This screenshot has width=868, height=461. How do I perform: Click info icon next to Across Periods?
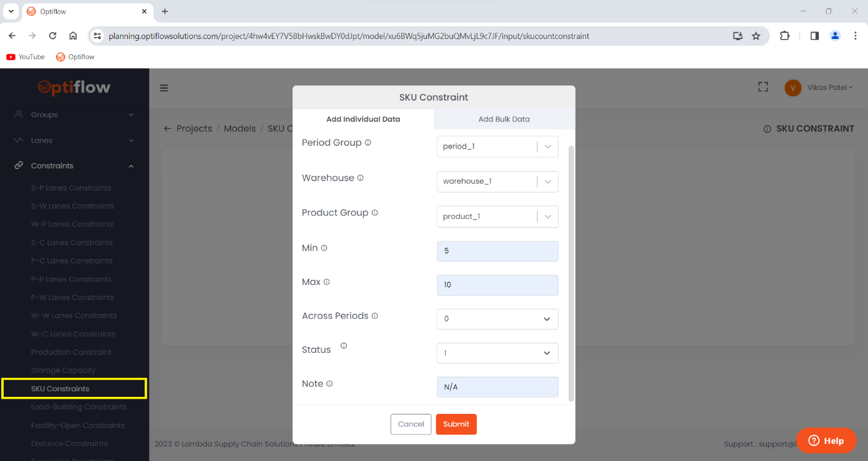375,316
